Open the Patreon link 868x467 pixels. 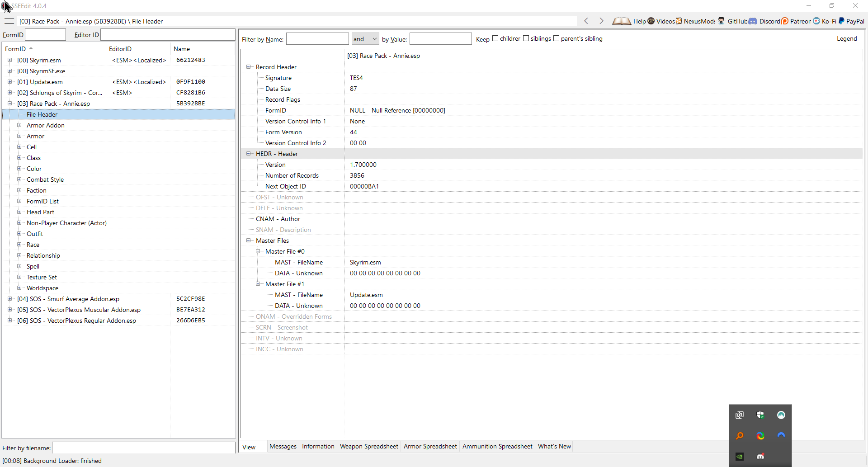[796, 21]
